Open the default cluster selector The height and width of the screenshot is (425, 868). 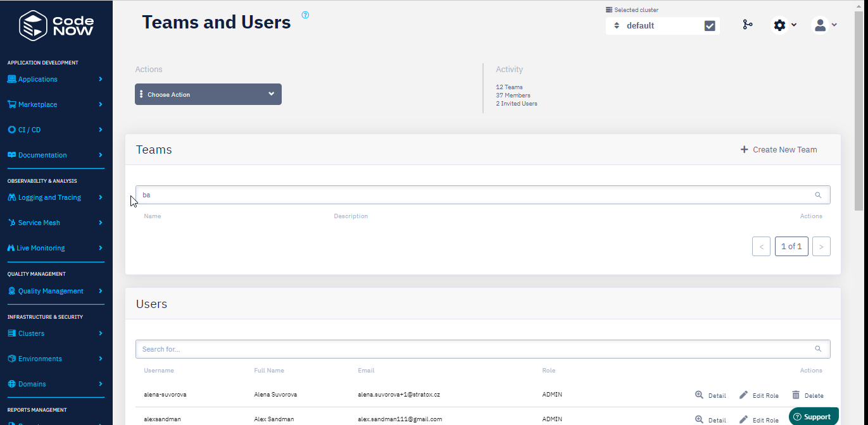pos(653,26)
